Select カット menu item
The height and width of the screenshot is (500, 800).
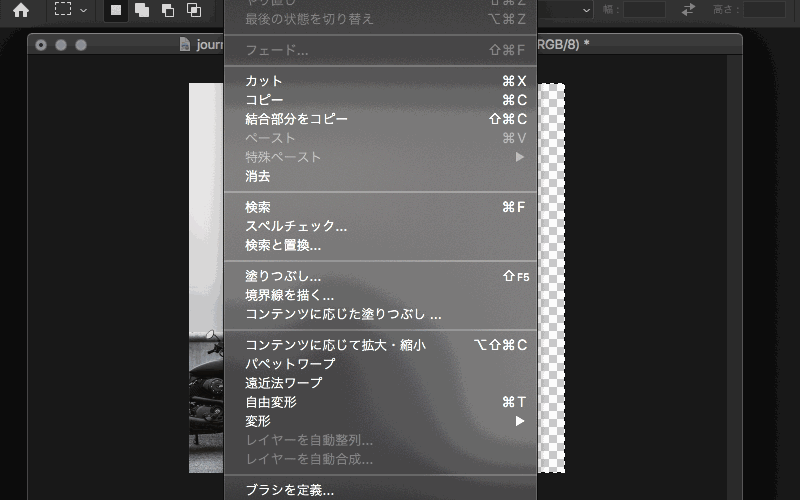[381, 81]
